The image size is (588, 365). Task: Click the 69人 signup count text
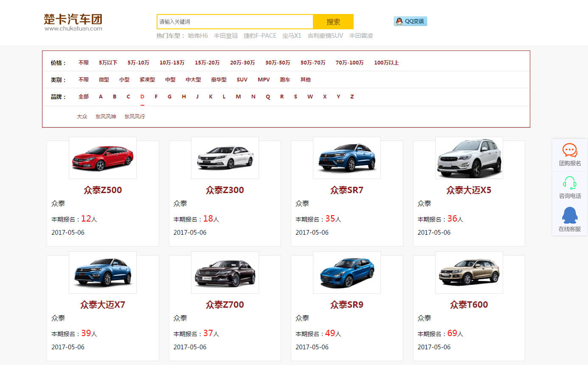(x=455, y=334)
